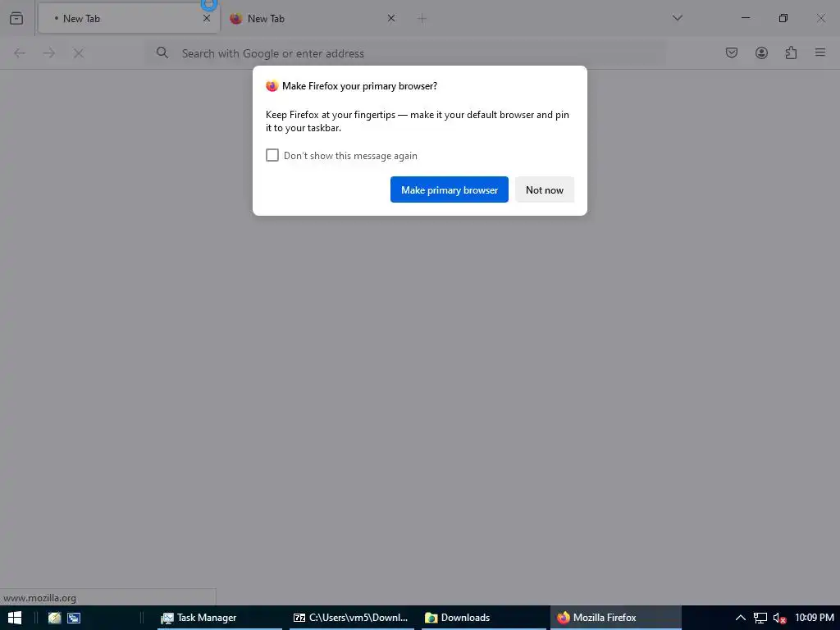Screen dimensions: 840x630
Task: Restore down the Firefox window
Action: click(783, 18)
